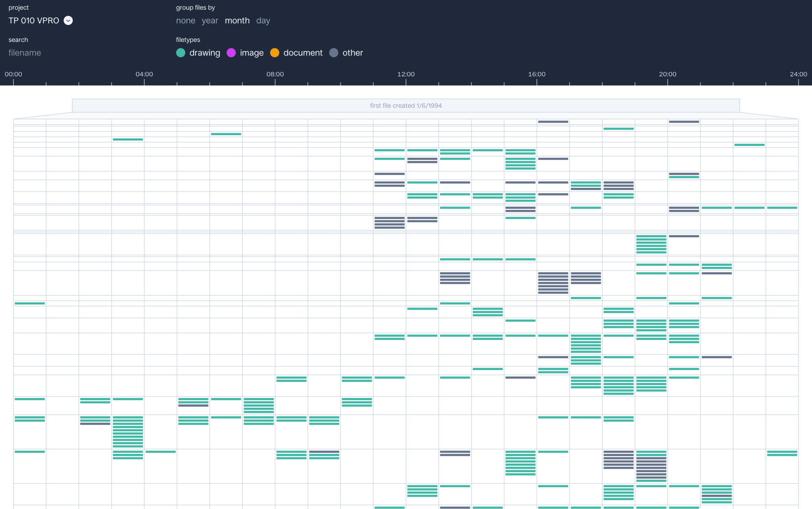Click the 20:00 timeline marker
812x509 pixels.
[x=667, y=74]
